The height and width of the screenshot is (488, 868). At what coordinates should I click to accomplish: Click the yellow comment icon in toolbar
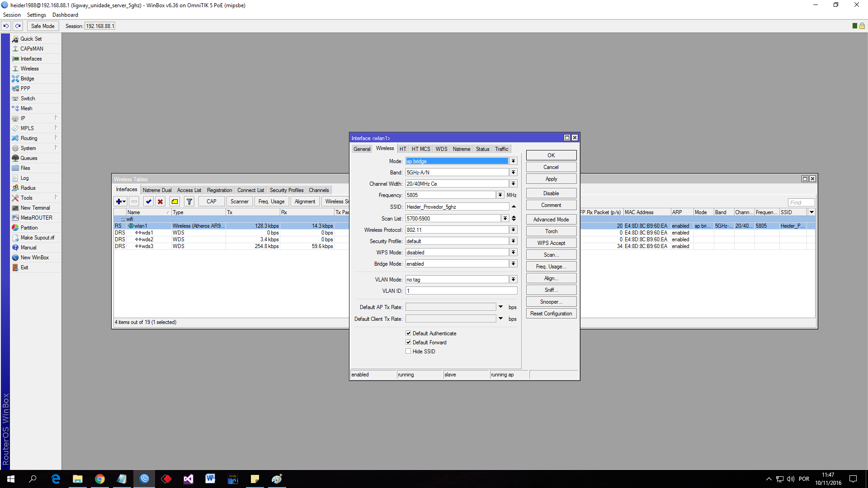(x=175, y=202)
